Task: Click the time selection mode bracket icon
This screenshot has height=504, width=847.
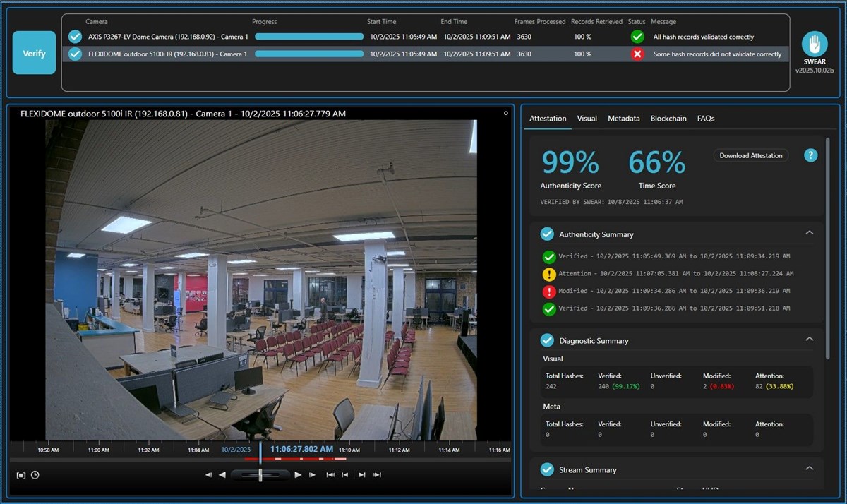Action: 21,475
